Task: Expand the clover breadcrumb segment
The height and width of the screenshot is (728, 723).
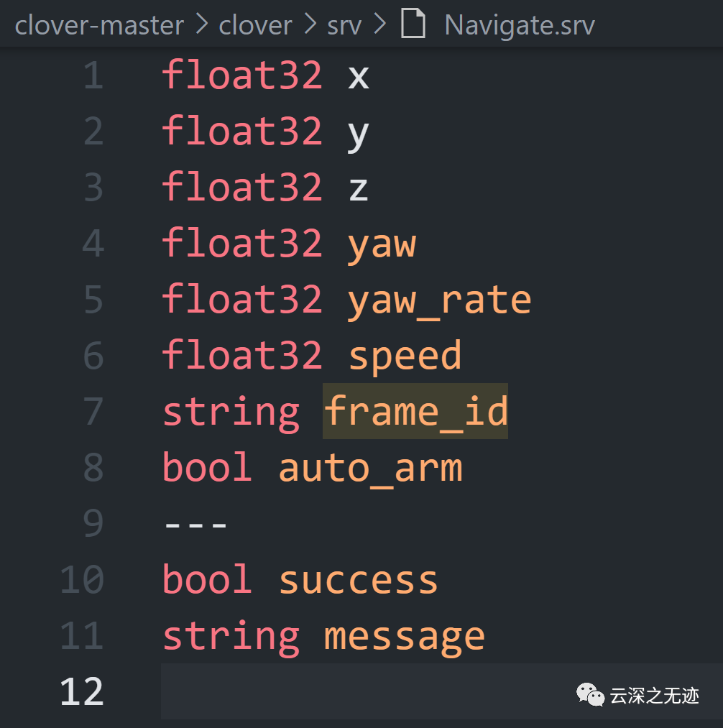Action: (x=255, y=26)
